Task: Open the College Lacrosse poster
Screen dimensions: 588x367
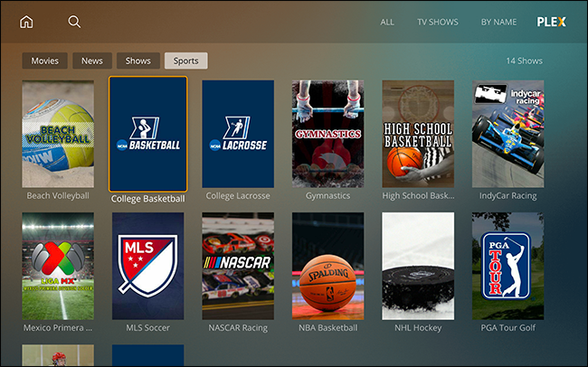Action: pos(238,134)
